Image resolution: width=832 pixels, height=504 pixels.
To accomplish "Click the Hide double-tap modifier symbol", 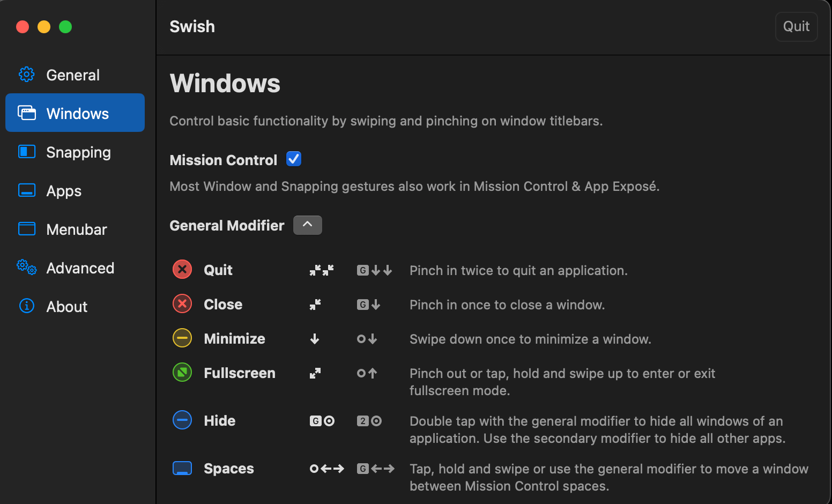I will 322,421.
